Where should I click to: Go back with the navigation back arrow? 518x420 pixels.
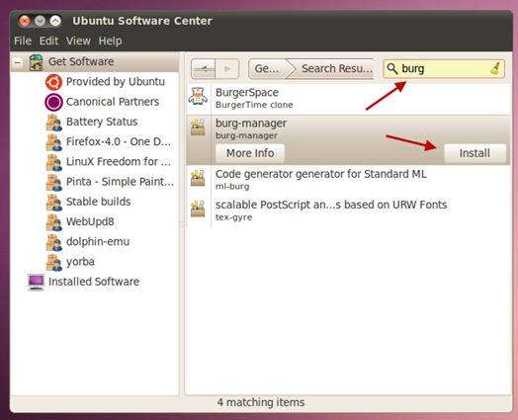click(x=204, y=68)
